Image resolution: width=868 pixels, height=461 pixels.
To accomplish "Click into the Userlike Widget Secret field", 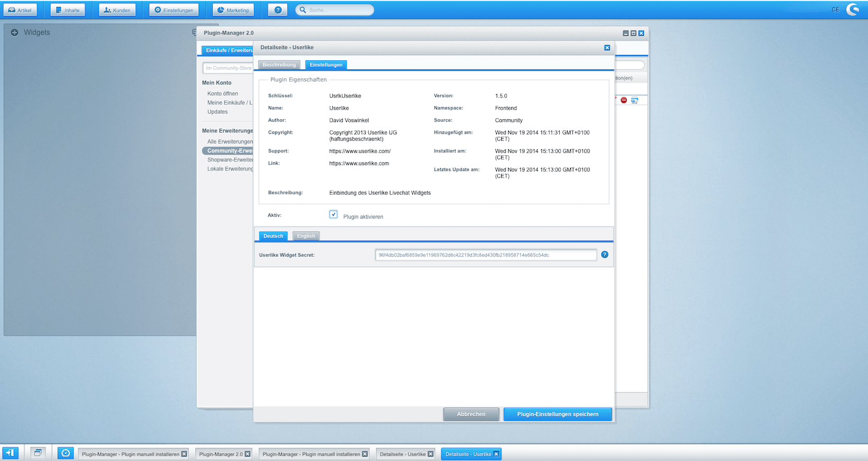I will [x=486, y=255].
